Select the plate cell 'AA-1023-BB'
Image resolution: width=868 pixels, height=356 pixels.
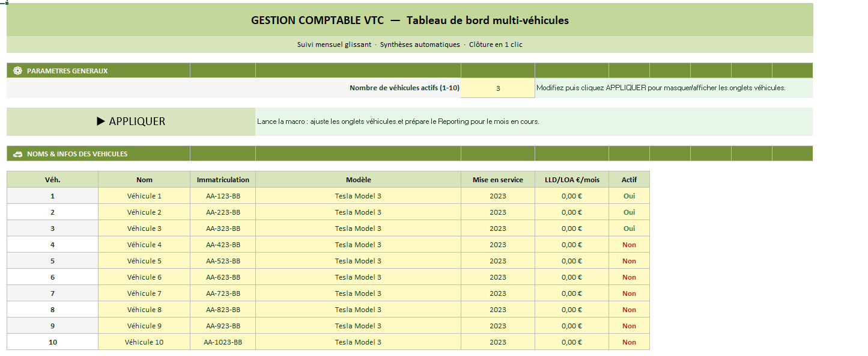click(223, 342)
